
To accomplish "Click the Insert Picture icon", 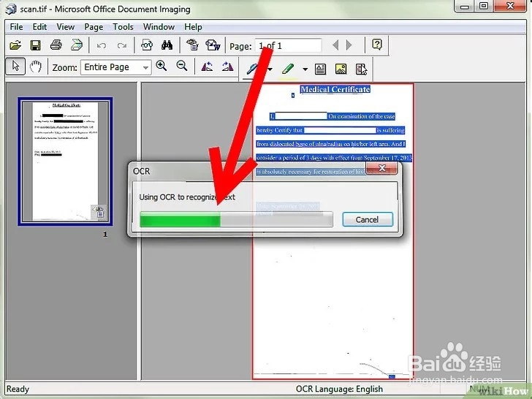I will pyautogui.click(x=341, y=69).
